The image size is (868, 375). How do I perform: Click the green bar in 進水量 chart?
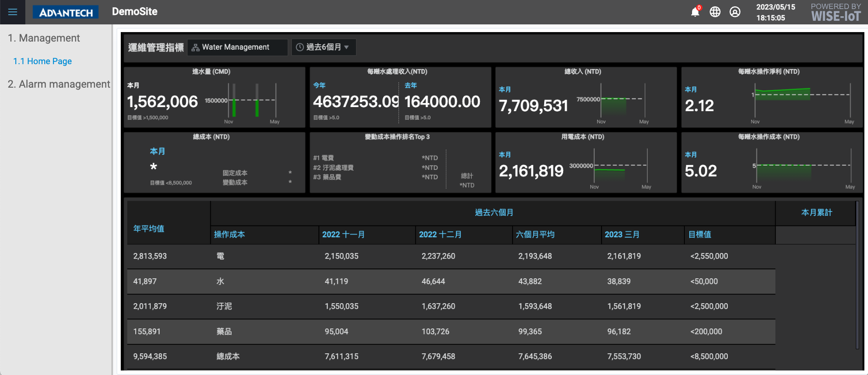pos(234,108)
